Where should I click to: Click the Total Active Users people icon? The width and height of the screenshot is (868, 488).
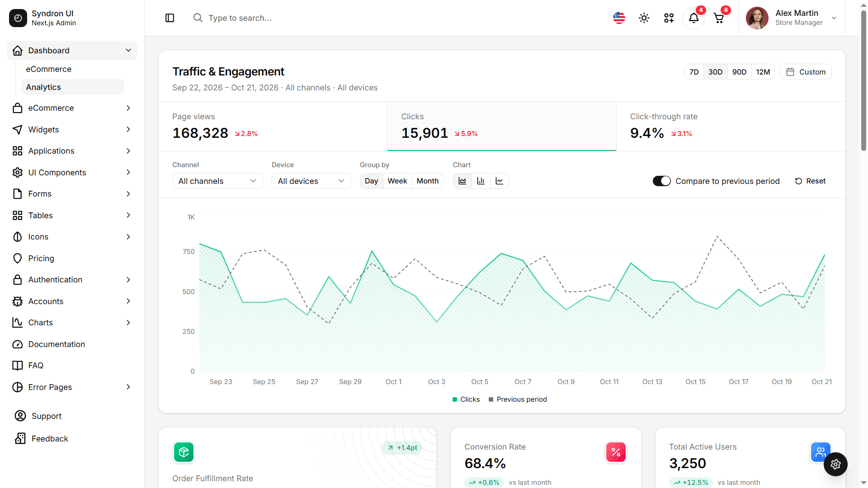(x=821, y=452)
